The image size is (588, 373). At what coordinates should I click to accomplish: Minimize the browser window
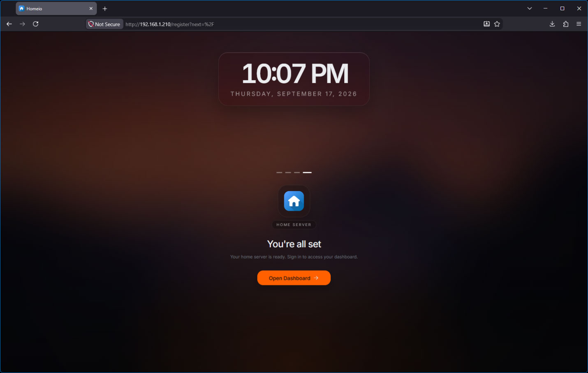coord(545,8)
